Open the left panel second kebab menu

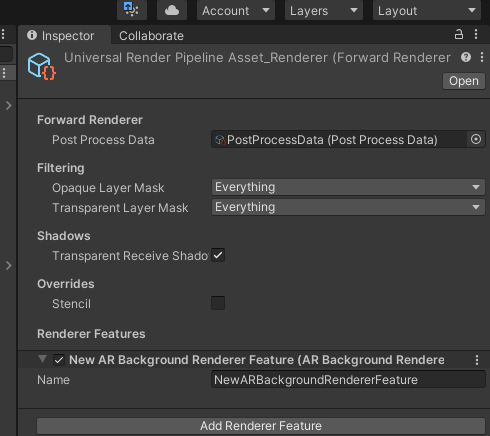pyautogui.click(x=4, y=73)
